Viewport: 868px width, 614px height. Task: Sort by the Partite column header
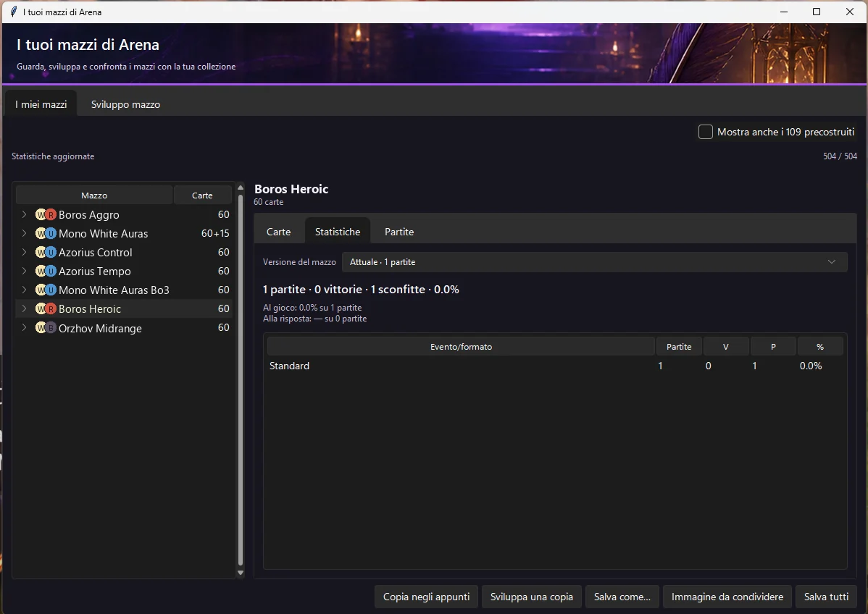tap(679, 347)
